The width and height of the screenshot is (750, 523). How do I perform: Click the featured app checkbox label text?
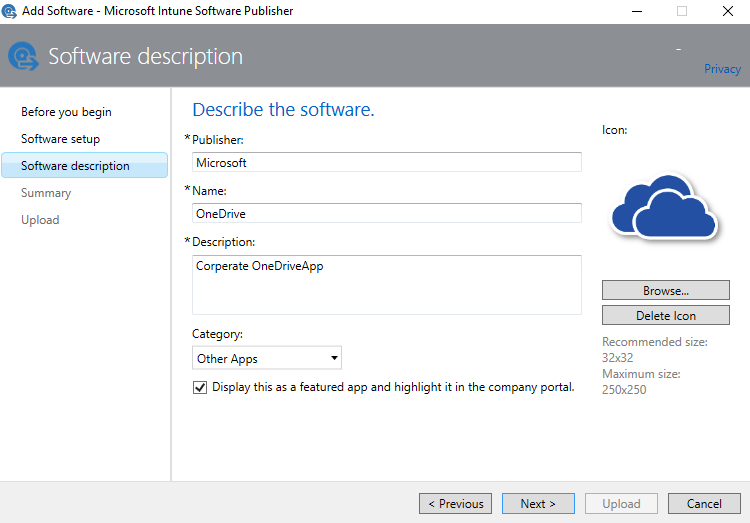click(393, 387)
